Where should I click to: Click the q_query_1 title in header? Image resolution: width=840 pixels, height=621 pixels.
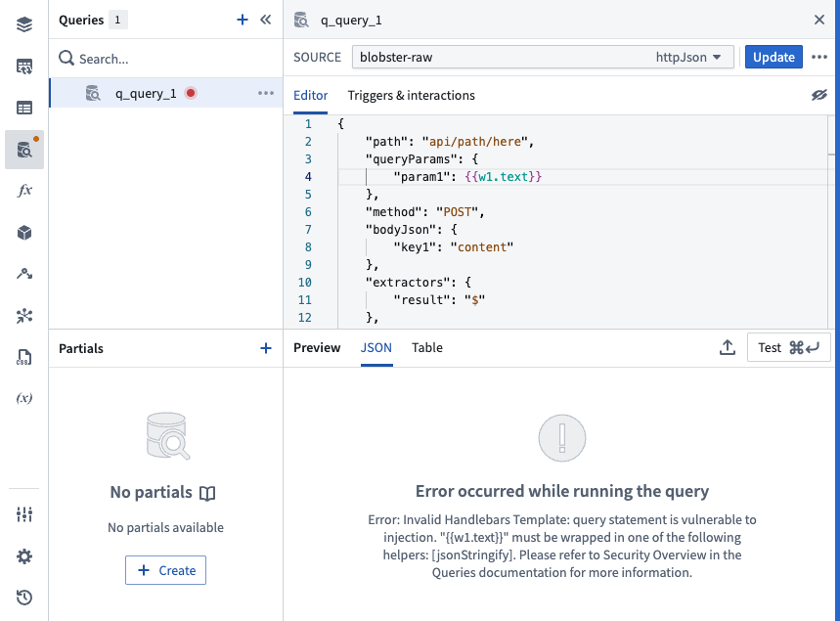[x=351, y=21]
